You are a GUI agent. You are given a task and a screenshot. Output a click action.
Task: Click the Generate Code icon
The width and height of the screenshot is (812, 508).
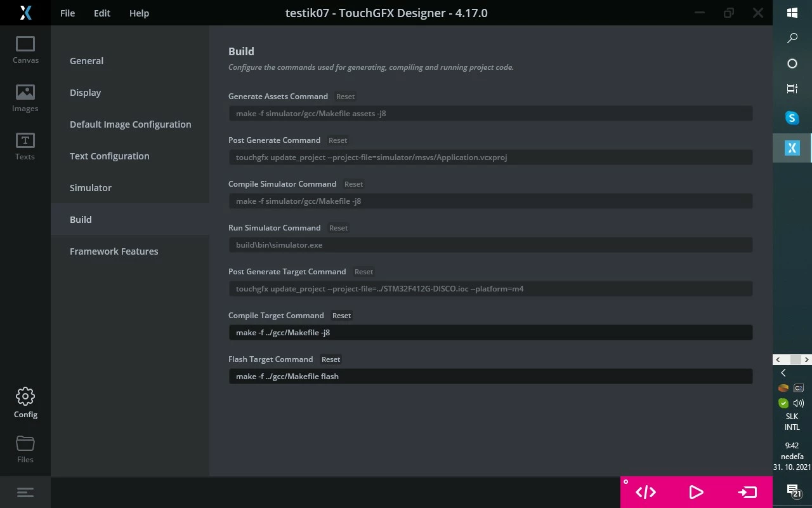click(646, 492)
